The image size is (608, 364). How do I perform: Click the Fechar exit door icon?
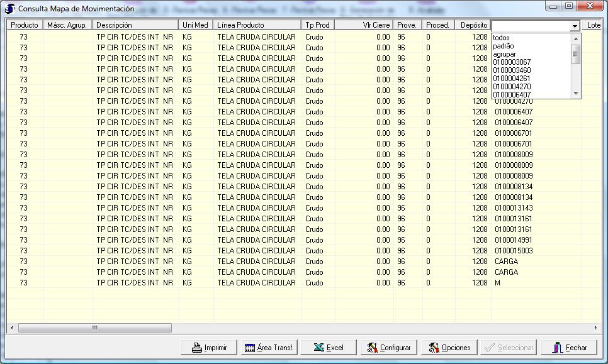click(x=557, y=348)
